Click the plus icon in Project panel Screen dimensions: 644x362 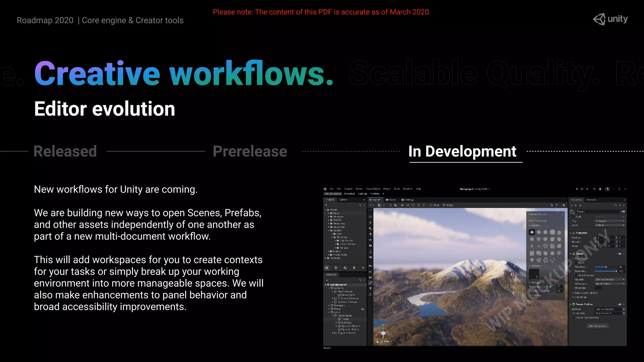tap(326, 205)
